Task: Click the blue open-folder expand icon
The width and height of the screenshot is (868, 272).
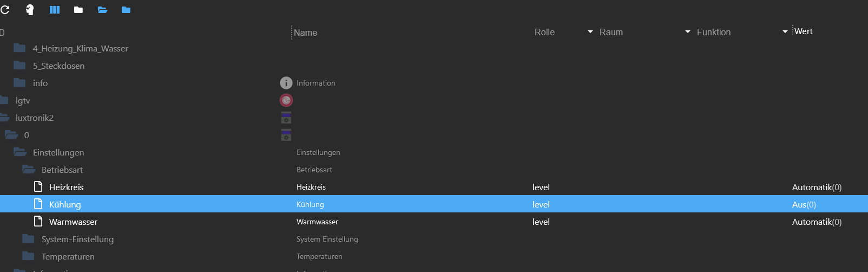Action: tap(102, 10)
